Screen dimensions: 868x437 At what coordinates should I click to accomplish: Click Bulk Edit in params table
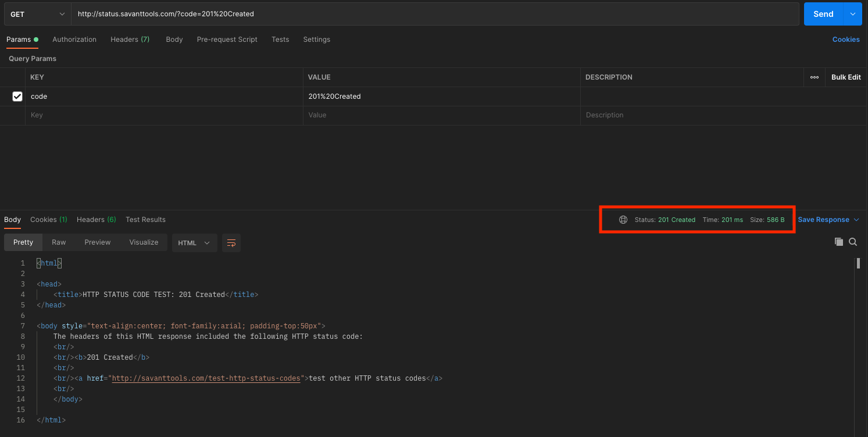845,77
